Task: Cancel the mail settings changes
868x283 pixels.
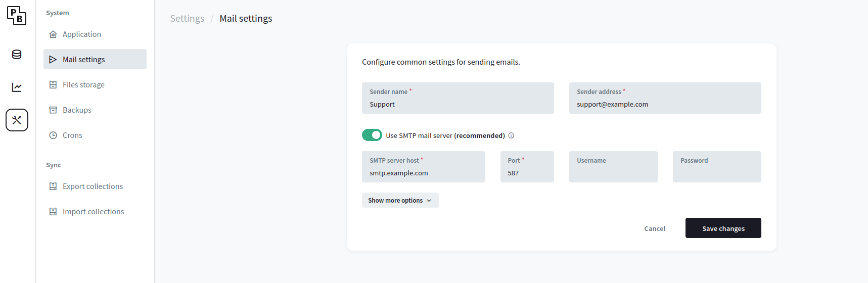Action: [x=655, y=228]
